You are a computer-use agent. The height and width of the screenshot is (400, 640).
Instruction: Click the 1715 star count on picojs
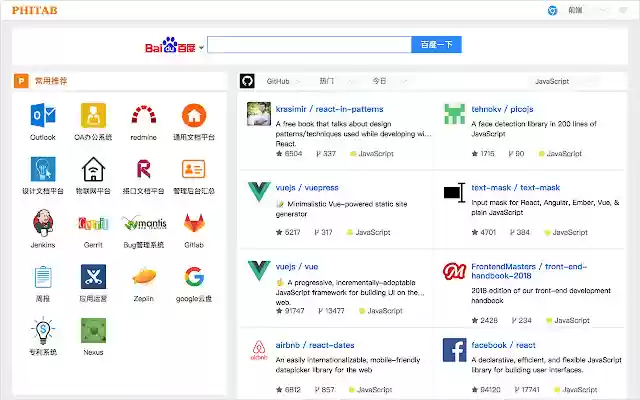(483, 154)
